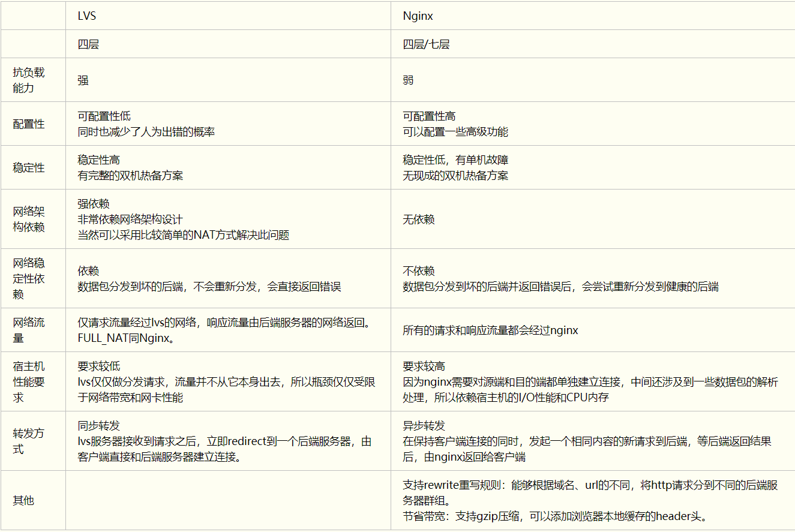Viewport: 795px width, 532px height.
Task: Click the 配置性 row label
Action: [33, 124]
